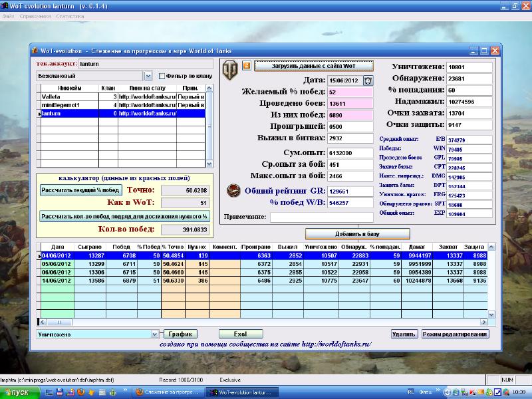Click the World of Tanks logo icon
This screenshot has height=399, width=532.
230,70
